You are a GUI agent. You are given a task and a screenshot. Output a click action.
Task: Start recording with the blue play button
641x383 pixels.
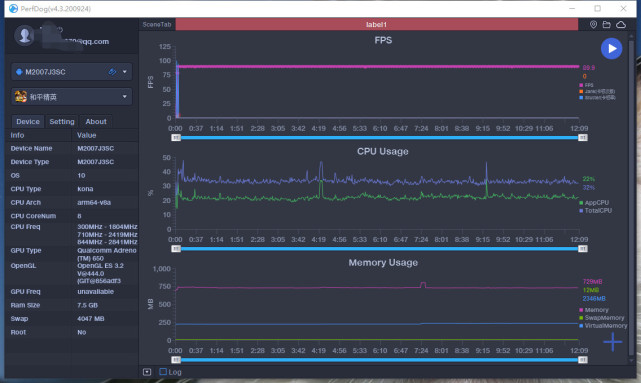[611, 49]
